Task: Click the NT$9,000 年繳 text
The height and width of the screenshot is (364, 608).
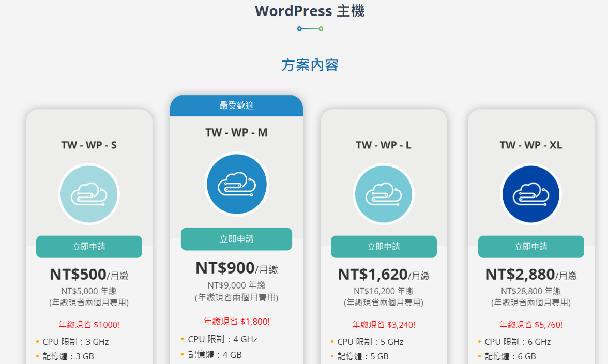Action: [237, 285]
